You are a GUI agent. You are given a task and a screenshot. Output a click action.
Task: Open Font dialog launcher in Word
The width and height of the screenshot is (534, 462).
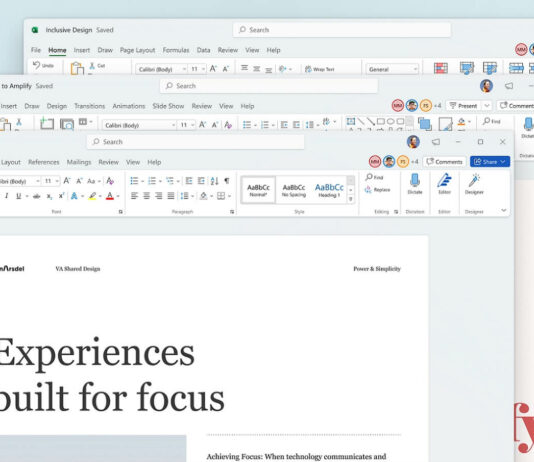pos(121,212)
